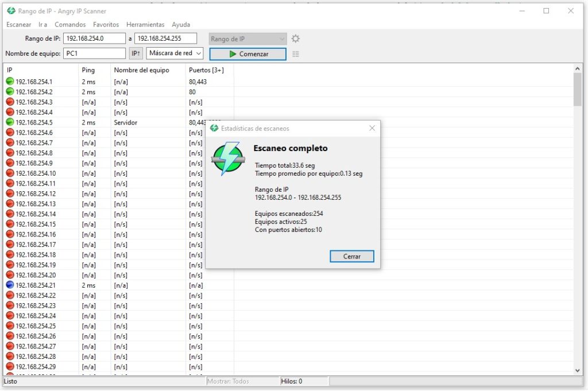Click the lightning bolt scan-complete icon
This screenshot has width=588, height=391.
pos(228,158)
